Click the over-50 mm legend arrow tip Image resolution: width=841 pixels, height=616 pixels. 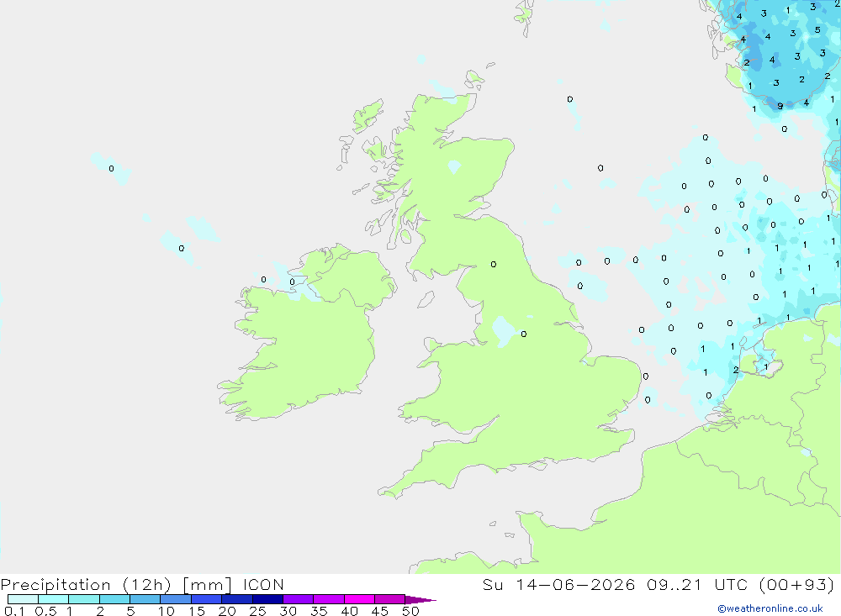tap(420, 600)
